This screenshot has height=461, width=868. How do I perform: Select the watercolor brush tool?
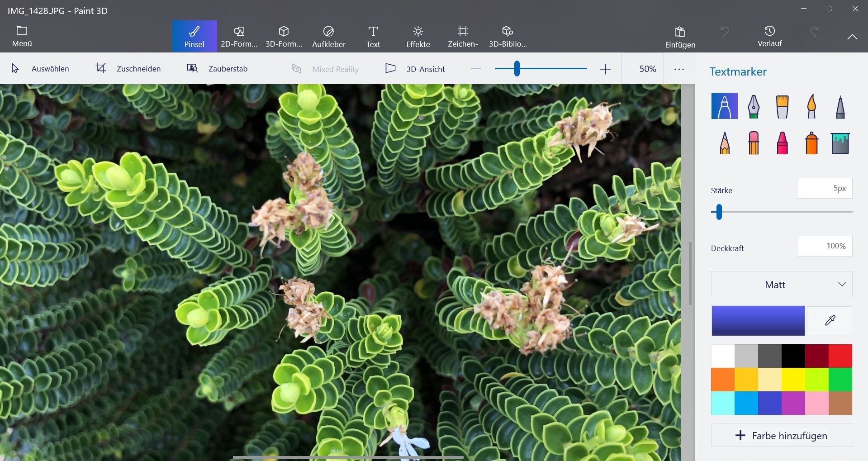pos(811,106)
